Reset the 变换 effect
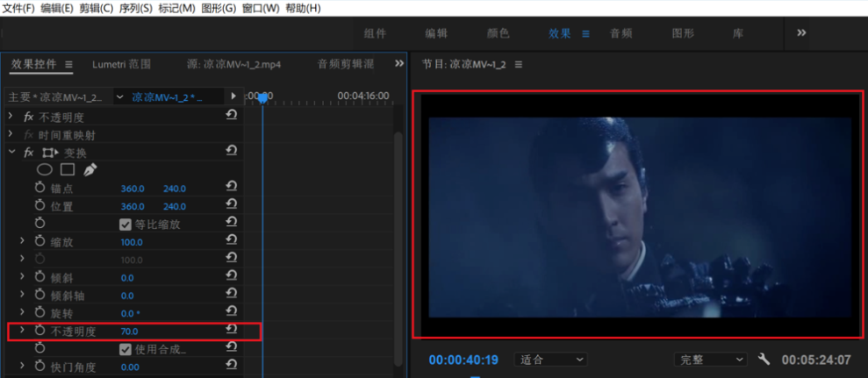 click(232, 151)
